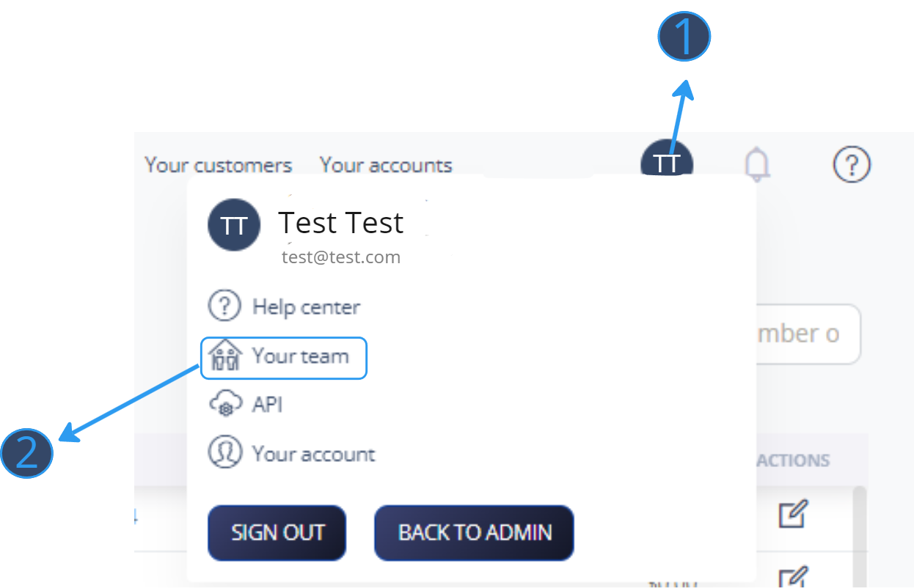Select API menu entry
The width and height of the screenshot is (914, 588).
coord(246,405)
